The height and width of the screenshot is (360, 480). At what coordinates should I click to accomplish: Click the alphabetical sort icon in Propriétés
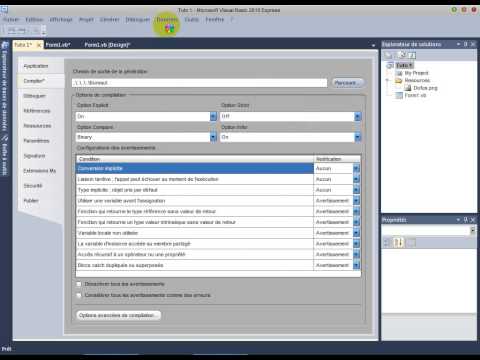pyautogui.click(x=399, y=242)
